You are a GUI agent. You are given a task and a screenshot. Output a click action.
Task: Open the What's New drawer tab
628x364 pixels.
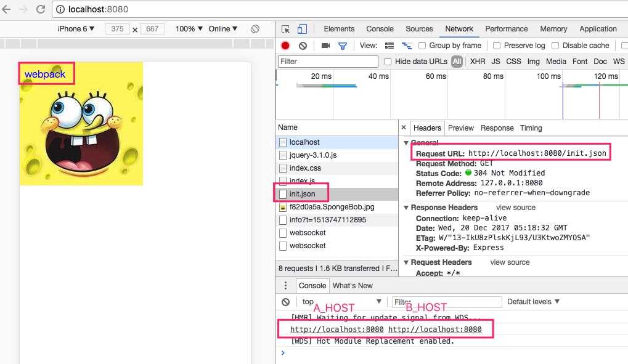tap(353, 286)
